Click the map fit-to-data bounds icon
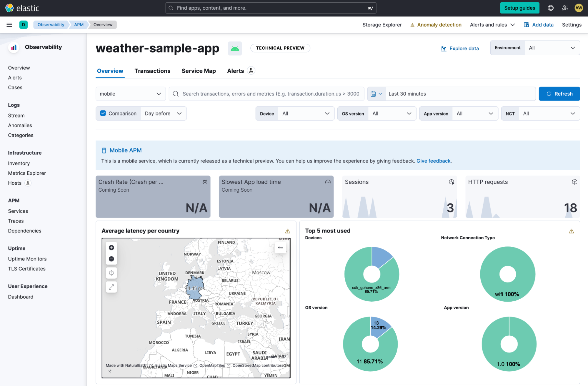This screenshot has height=386, width=588. pyautogui.click(x=111, y=273)
